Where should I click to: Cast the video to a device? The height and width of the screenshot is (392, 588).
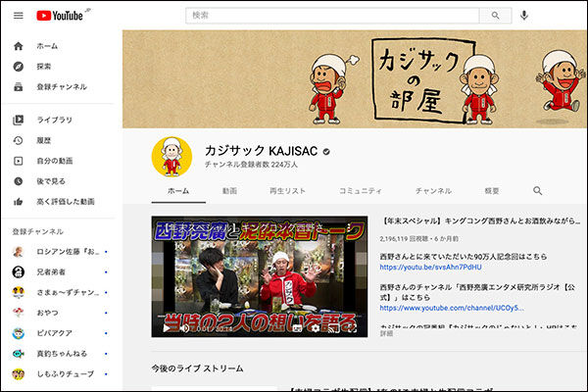click(333, 328)
